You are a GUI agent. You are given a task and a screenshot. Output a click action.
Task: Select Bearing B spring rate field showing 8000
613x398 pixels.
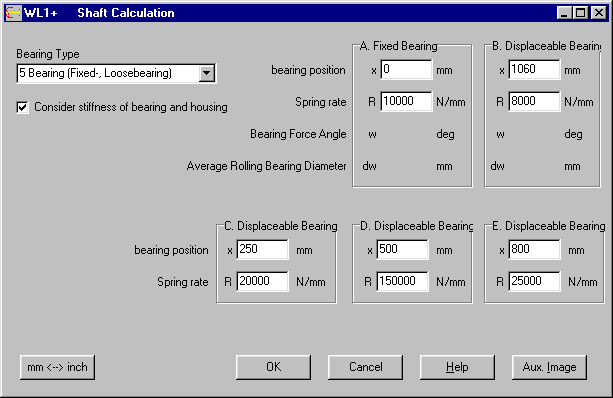coord(534,102)
